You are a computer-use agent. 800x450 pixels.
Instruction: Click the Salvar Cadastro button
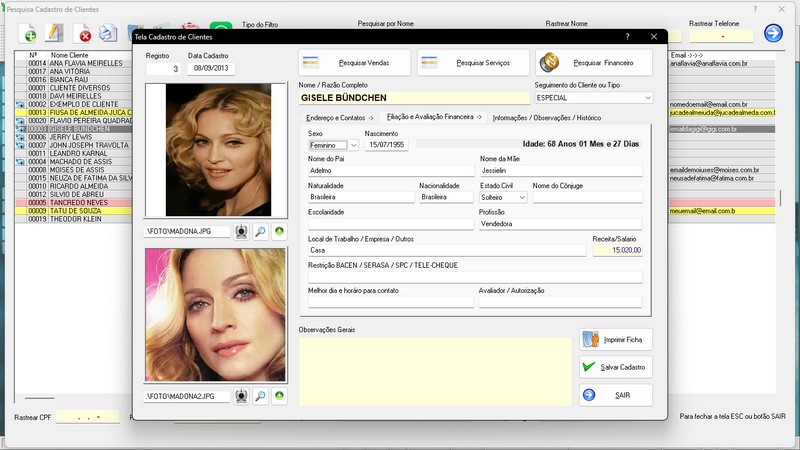pyautogui.click(x=616, y=367)
